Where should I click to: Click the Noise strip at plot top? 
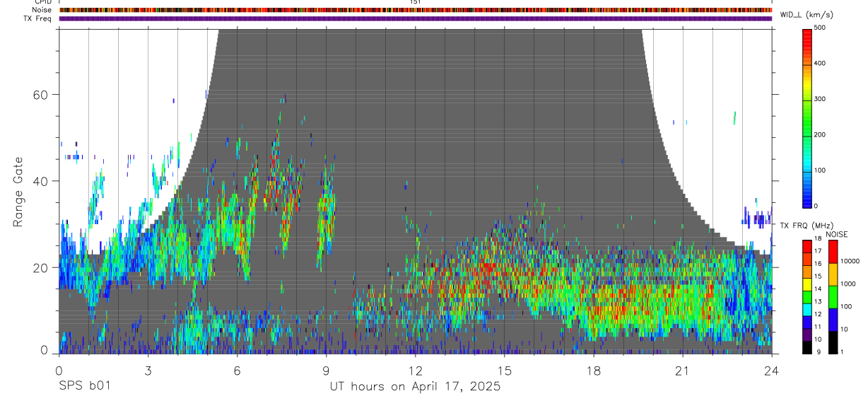[x=415, y=10]
